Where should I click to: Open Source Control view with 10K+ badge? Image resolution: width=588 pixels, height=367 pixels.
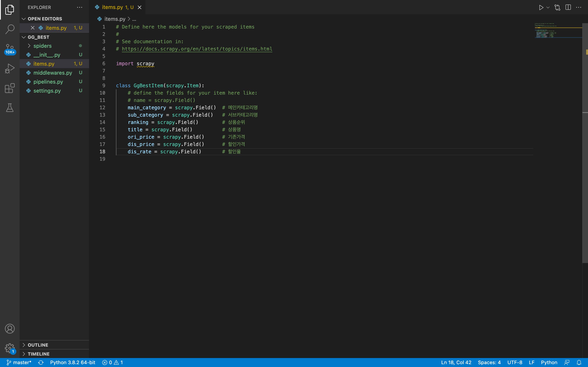tap(10, 49)
